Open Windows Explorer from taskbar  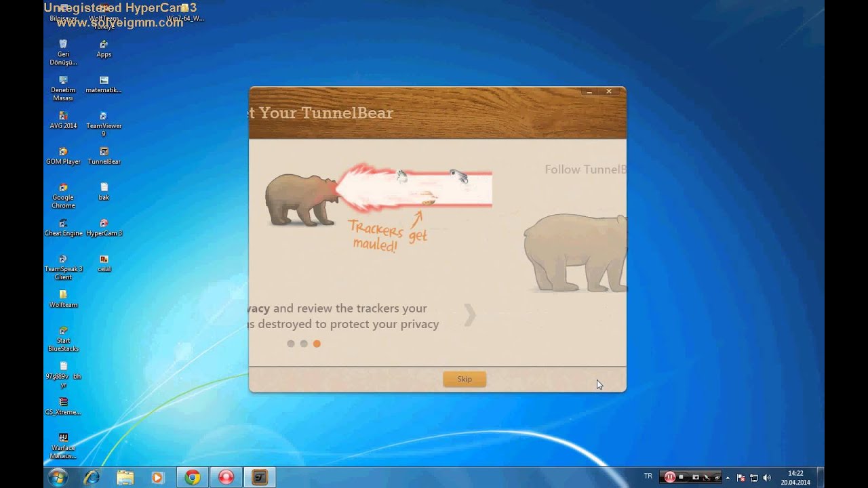[125, 477]
